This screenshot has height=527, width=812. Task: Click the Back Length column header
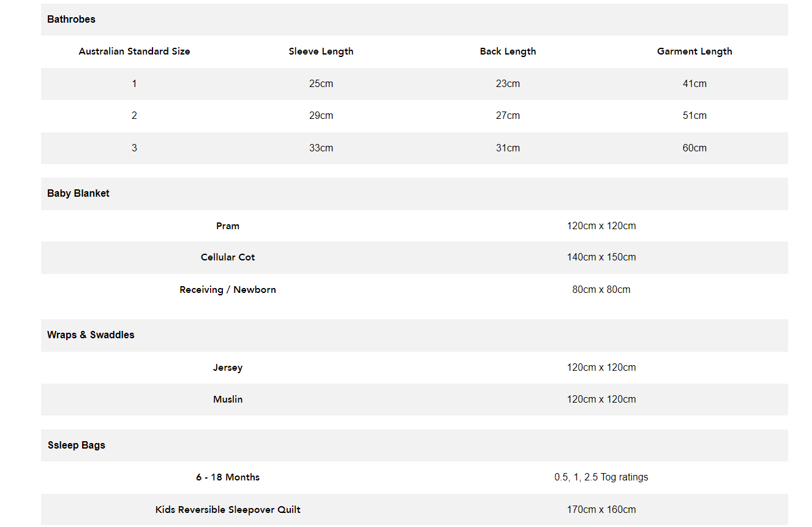508,51
